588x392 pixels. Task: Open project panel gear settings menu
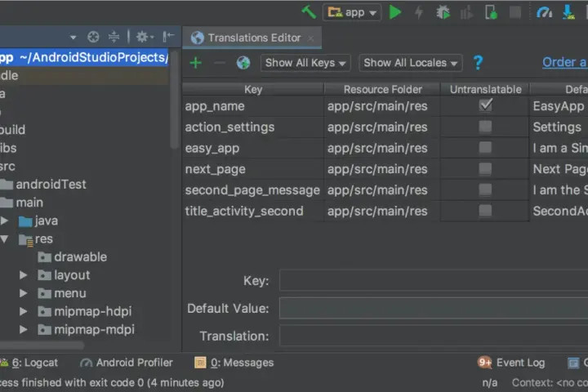point(145,37)
